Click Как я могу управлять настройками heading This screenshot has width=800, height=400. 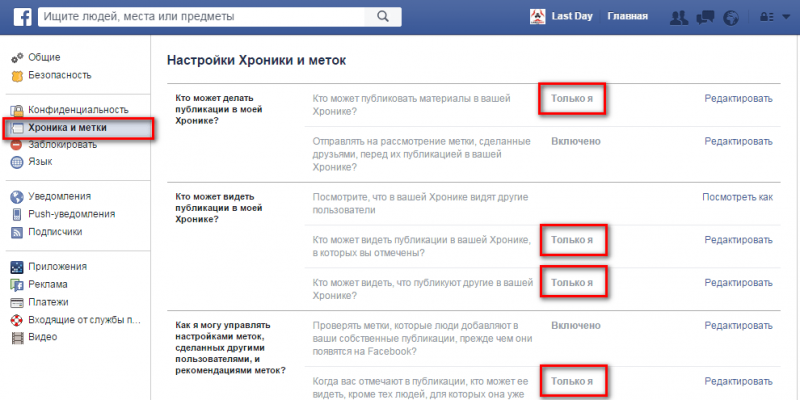click(x=230, y=348)
